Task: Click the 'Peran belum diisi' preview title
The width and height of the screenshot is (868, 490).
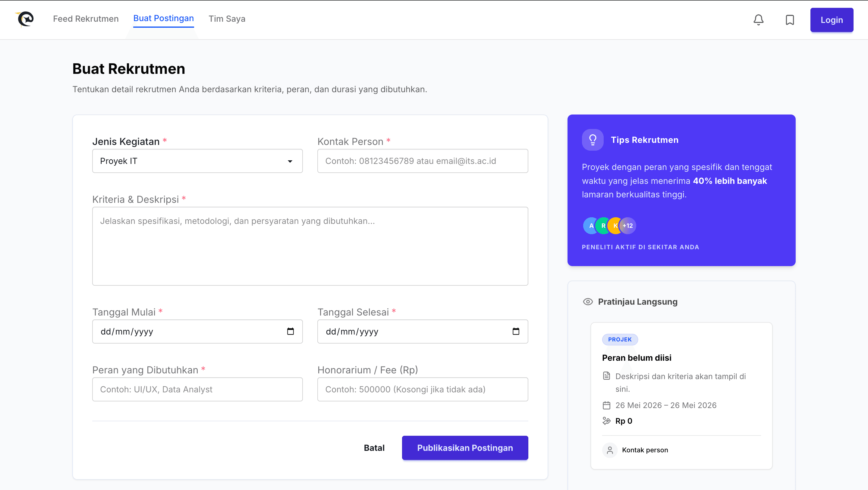Action: pyautogui.click(x=637, y=358)
